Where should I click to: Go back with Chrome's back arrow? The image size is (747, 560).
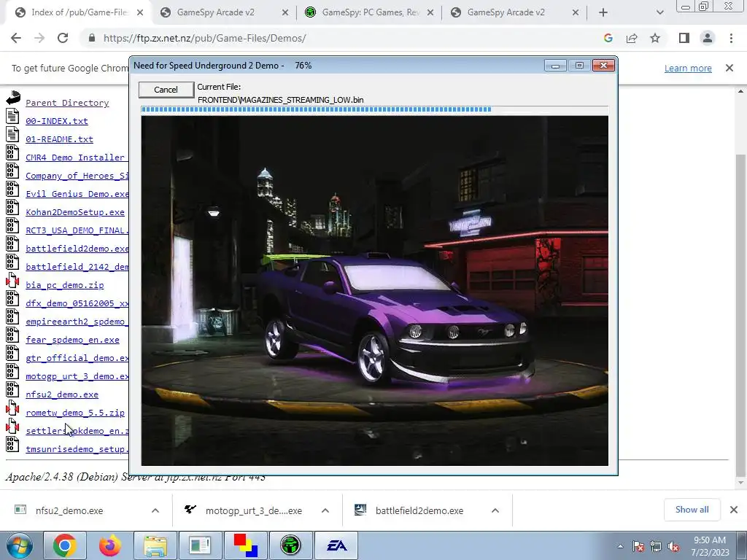click(x=16, y=38)
